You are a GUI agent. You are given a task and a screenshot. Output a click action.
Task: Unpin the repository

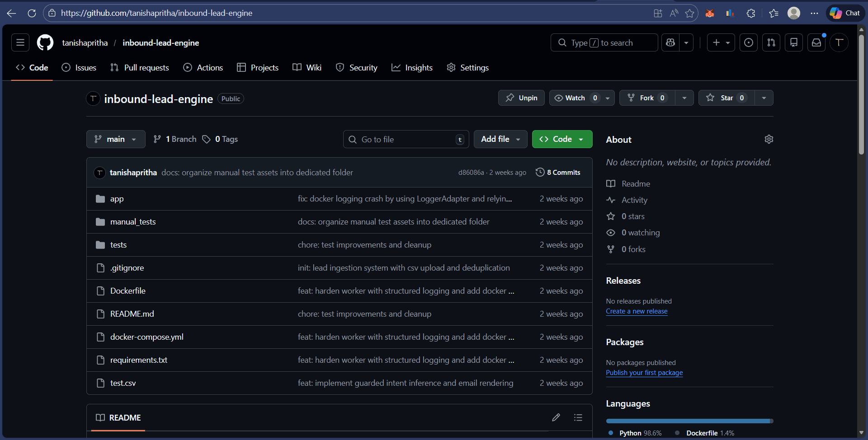[521, 98]
